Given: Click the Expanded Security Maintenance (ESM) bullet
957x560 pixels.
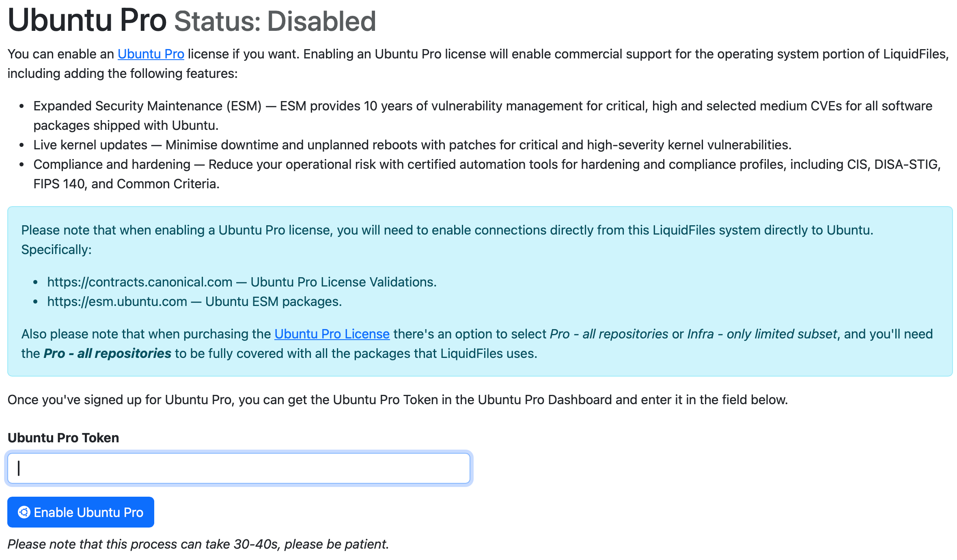Looking at the screenshot, I should tap(147, 106).
